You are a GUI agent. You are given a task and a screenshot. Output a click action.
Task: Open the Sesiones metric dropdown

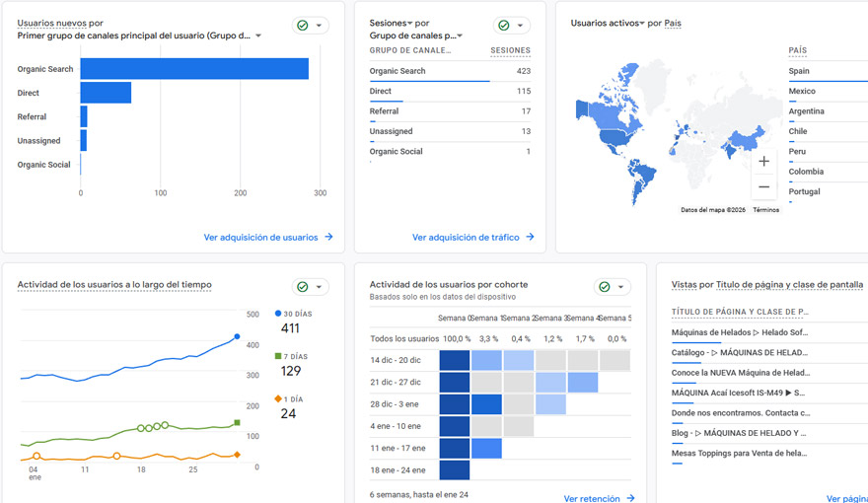pyautogui.click(x=409, y=23)
